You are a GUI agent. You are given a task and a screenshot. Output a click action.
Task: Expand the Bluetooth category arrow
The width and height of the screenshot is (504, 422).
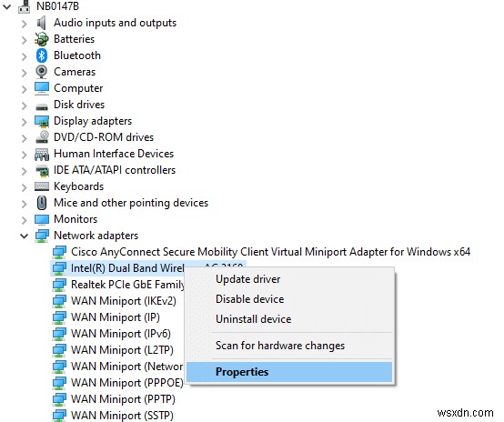pyautogui.click(x=24, y=56)
